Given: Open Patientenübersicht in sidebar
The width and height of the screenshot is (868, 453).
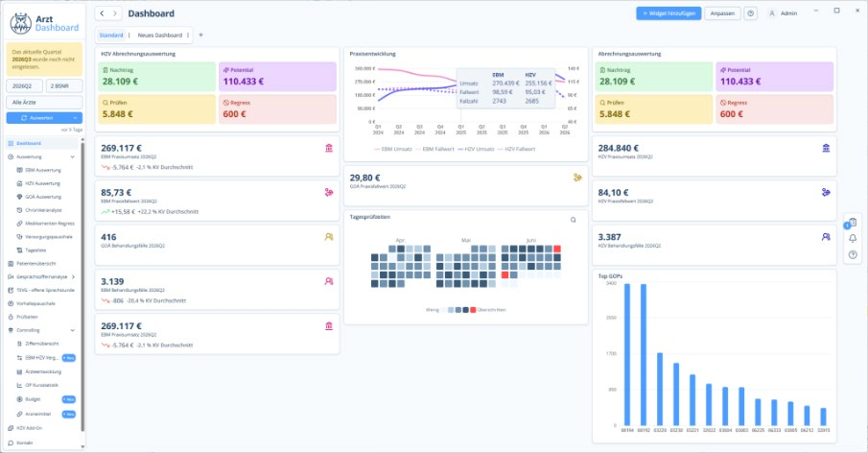Looking at the screenshot, I should click(36, 264).
